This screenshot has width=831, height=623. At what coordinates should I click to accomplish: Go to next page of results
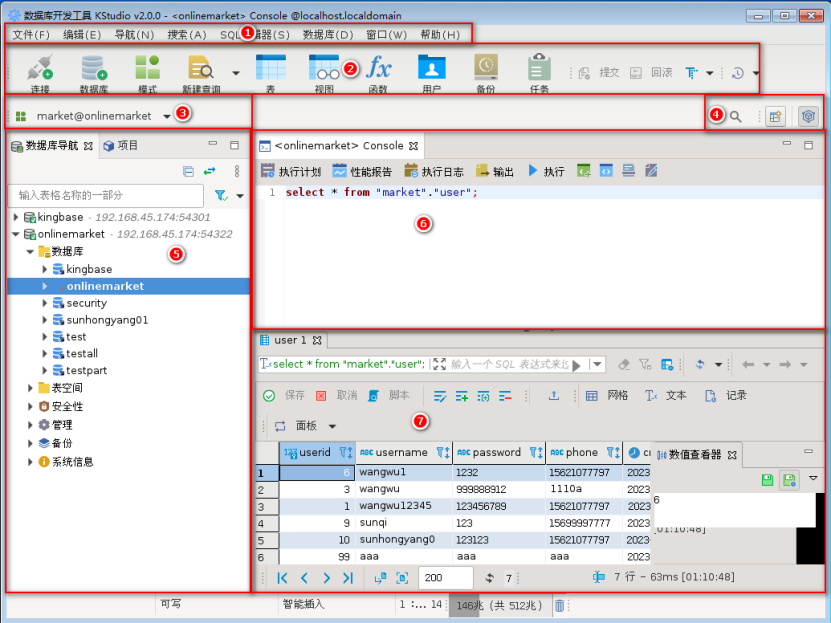[x=326, y=578]
